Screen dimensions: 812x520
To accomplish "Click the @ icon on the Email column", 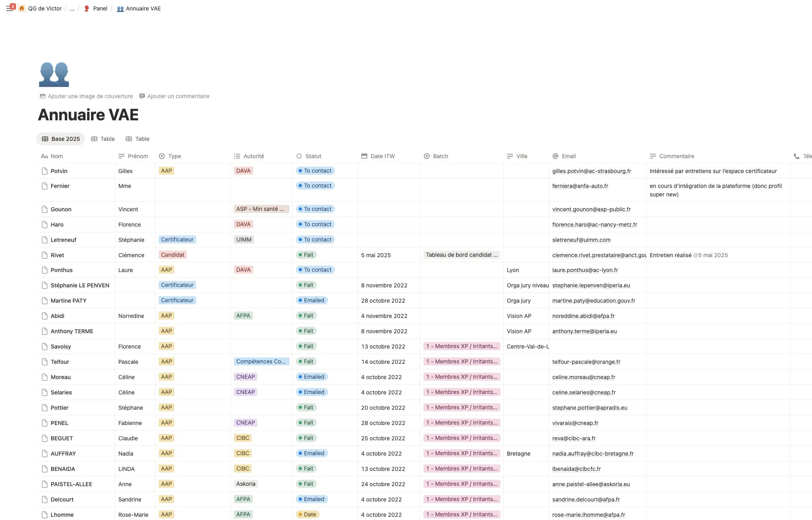I will [x=555, y=156].
